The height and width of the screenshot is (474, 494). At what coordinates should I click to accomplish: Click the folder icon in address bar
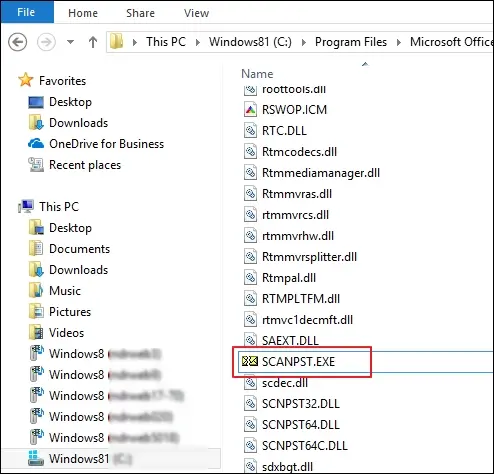click(116, 42)
